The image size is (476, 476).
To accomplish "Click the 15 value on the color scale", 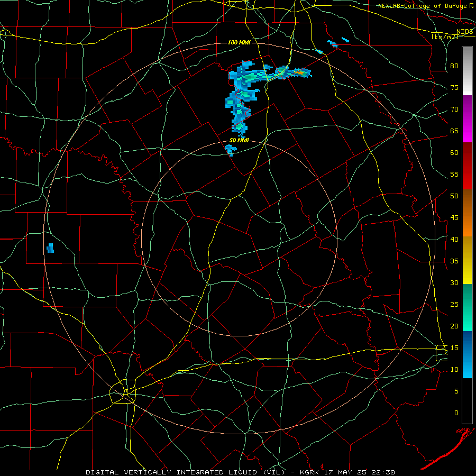I will 454,348.
